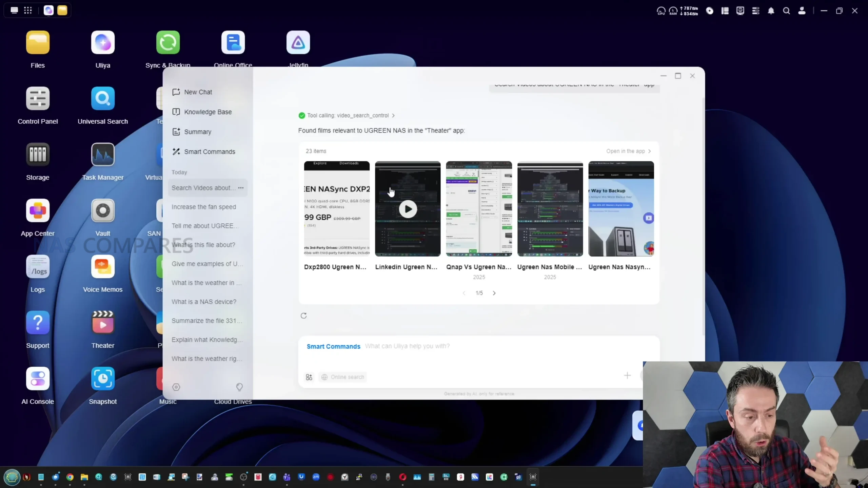The width and height of the screenshot is (868, 488).
Task: Open the Knowledge Base section
Action: click(x=208, y=112)
